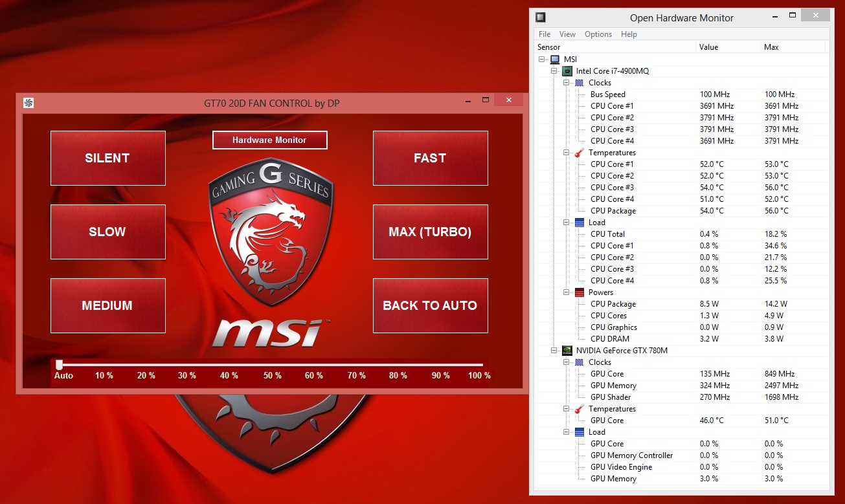Screen dimensions: 845x504
Task: Click the thermometer icon in the NVIDIA section
Action: click(x=579, y=409)
